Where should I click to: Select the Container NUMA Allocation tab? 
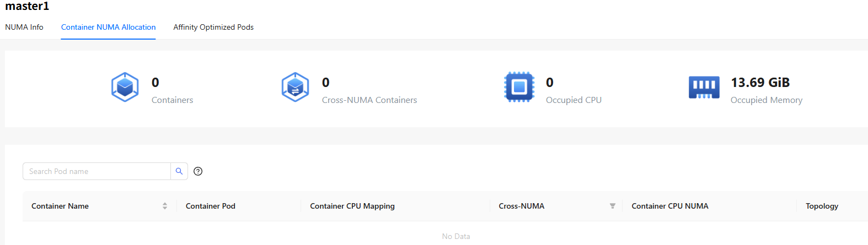[x=108, y=27]
